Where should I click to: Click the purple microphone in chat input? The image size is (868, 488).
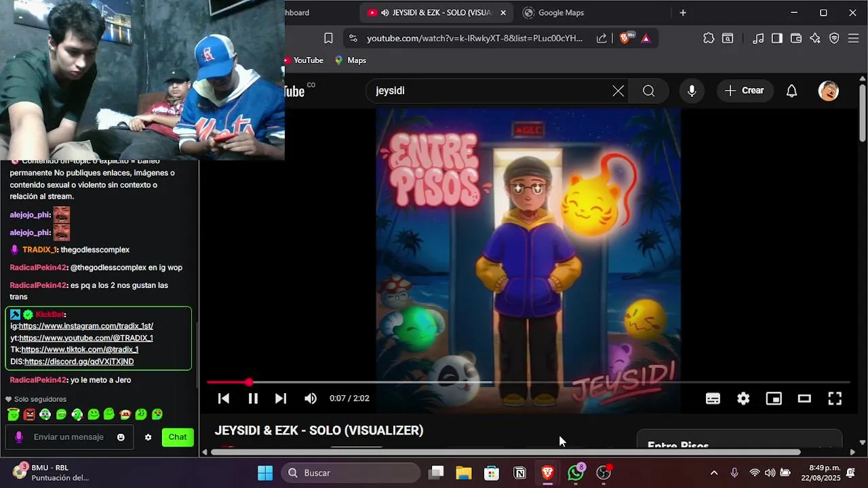[19, 437]
